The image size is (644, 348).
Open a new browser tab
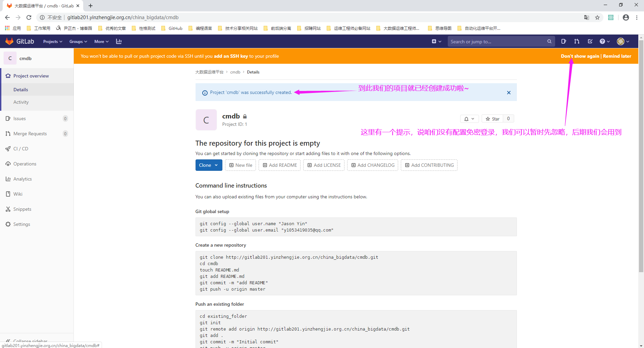pos(91,6)
